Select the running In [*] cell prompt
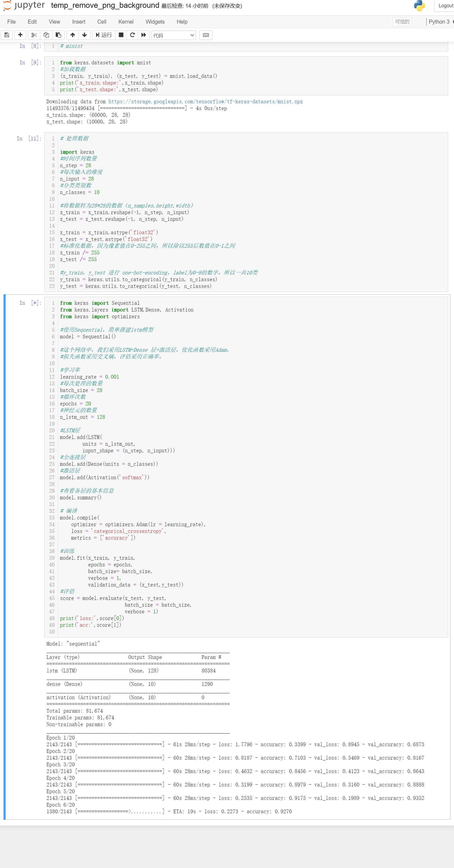The height and width of the screenshot is (868, 454). click(x=30, y=303)
